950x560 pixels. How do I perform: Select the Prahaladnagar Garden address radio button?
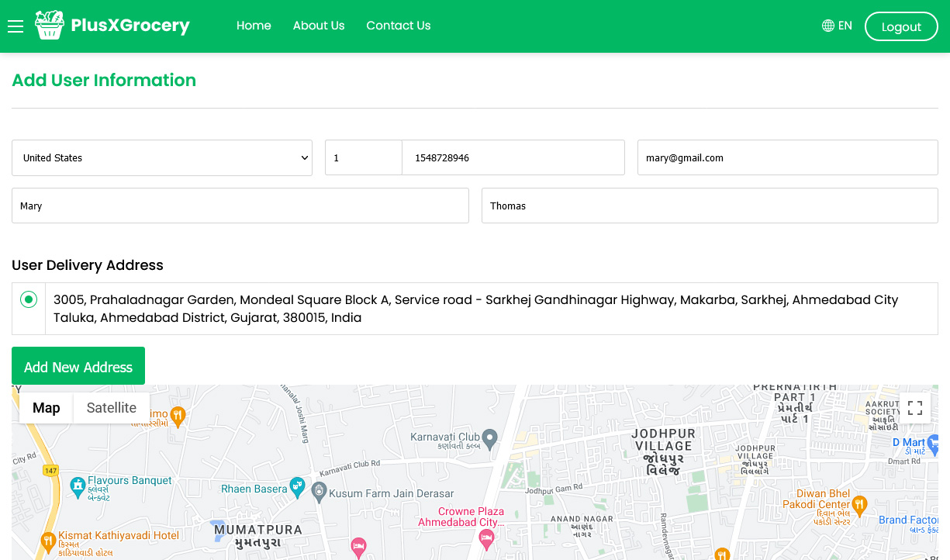pos(29,299)
